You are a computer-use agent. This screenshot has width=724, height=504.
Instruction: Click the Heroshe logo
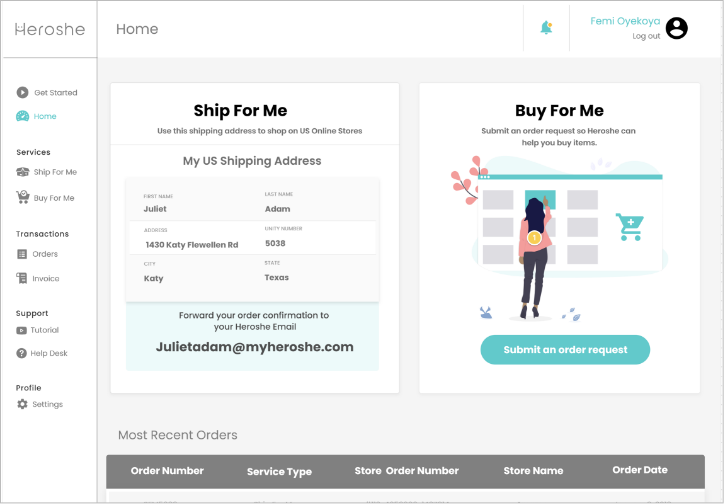(x=50, y=29)
